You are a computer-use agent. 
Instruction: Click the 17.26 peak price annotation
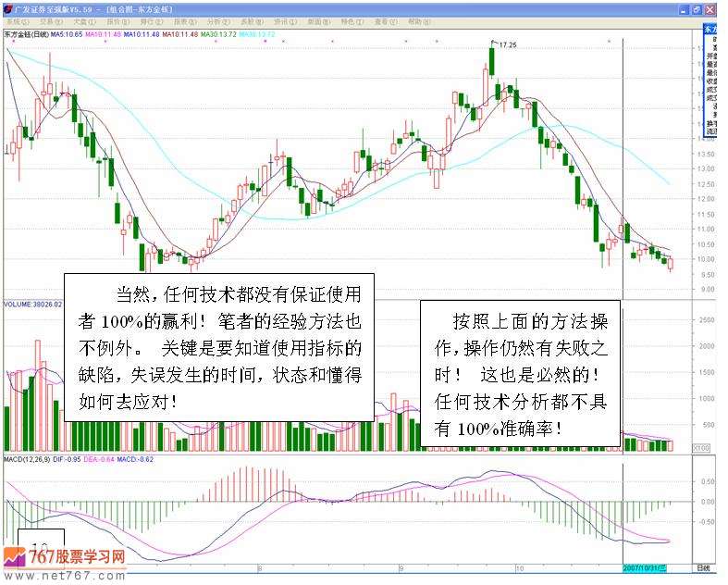coord(508,45)
